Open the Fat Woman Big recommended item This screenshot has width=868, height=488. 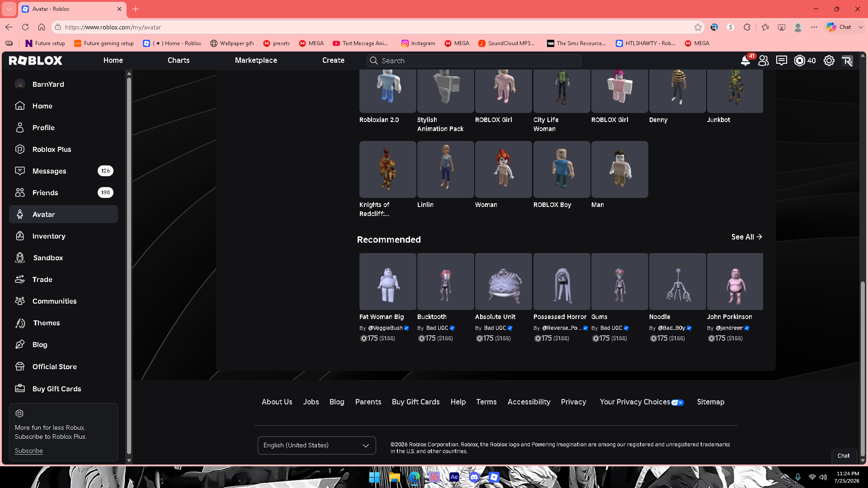(x=387, y=282)
